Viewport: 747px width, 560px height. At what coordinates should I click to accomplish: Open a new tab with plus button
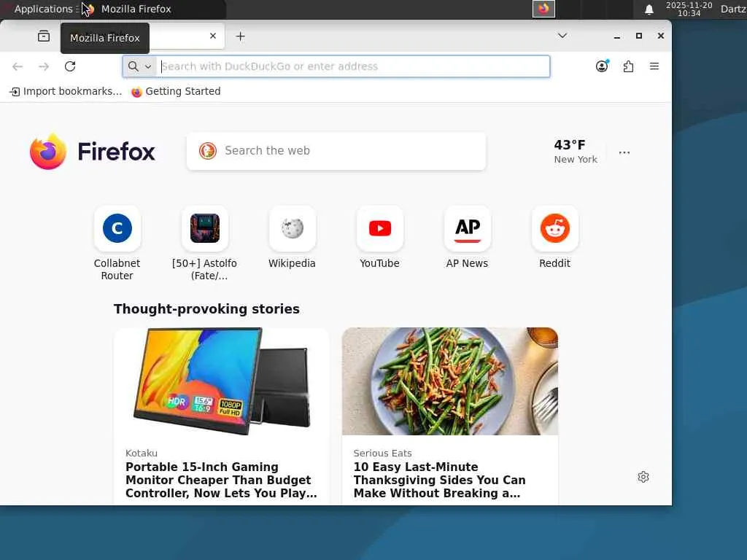coord(241,36)
